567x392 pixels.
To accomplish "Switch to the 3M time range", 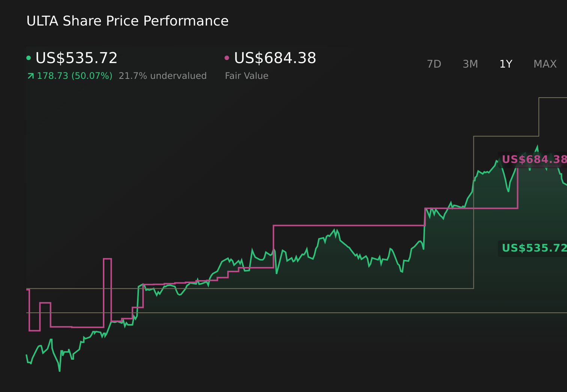I will (470, 64).
